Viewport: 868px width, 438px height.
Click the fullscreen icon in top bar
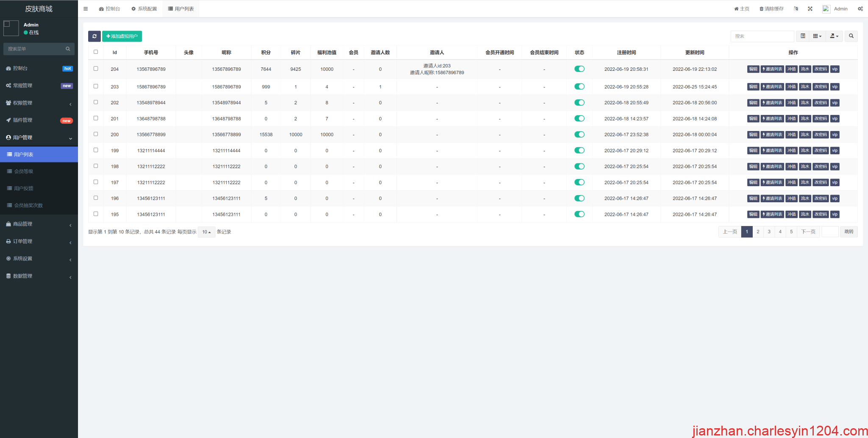810,9
